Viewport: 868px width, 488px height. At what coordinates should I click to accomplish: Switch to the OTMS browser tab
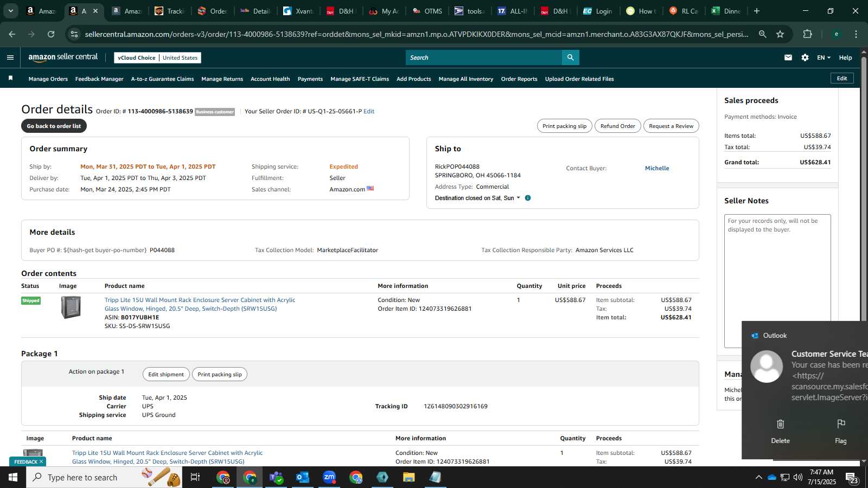click(428, 11)
